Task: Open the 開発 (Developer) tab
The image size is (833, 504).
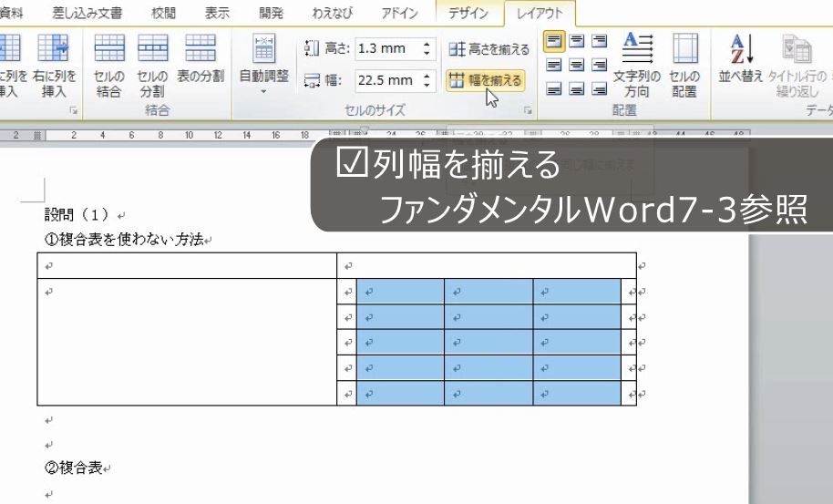Action: (271, 13)
